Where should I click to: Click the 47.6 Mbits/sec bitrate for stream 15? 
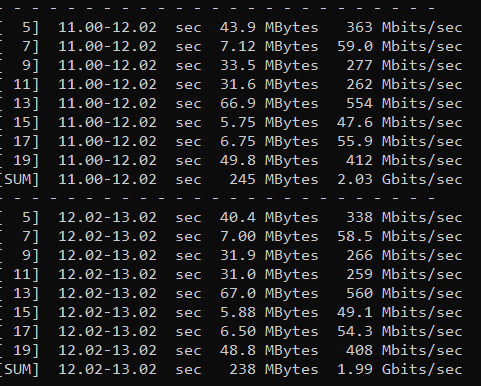point(400,123)
